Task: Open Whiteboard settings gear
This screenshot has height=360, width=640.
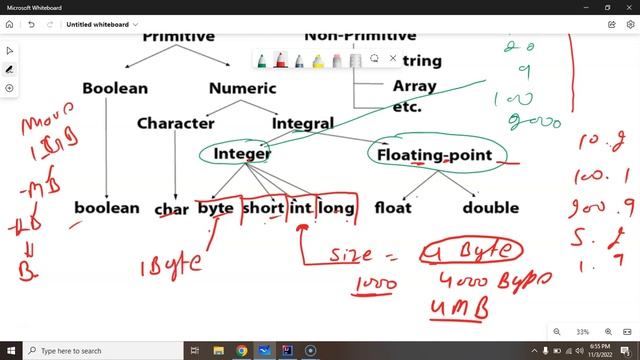Action: (x=630, y=24)
